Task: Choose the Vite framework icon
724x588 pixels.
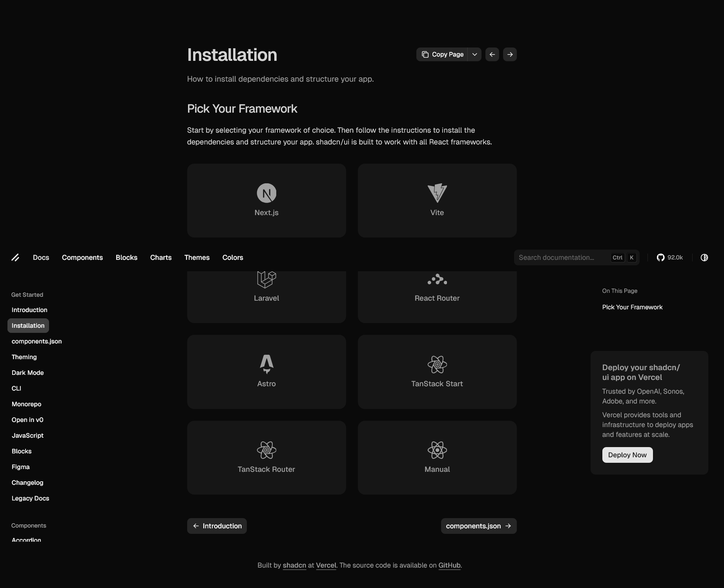Action: pyautogui.click(x=437, y=192)
